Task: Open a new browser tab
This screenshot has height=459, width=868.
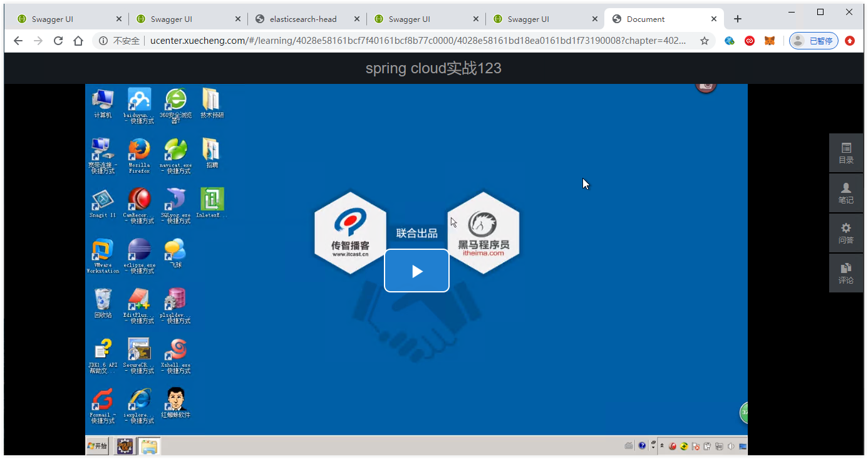Action: (738, 19)
